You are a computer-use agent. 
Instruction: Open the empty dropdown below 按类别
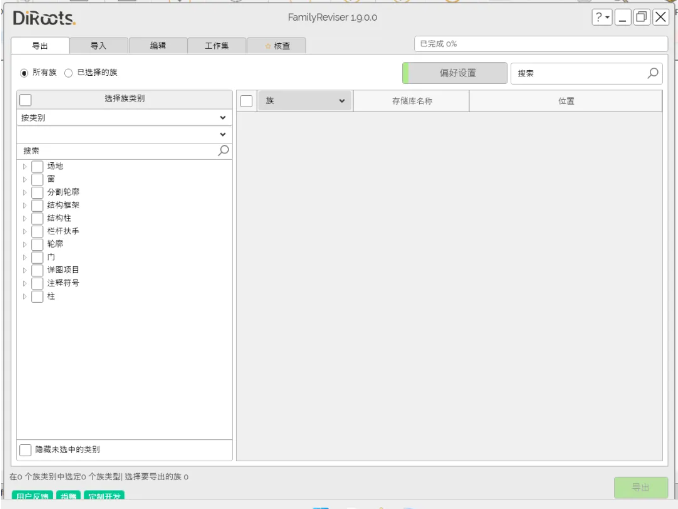click(x=124, y=134)
